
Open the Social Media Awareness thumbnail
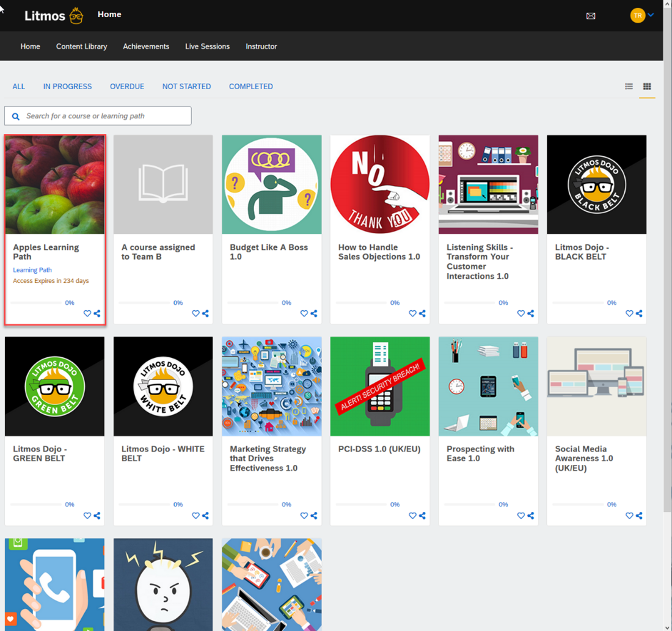[597, 386]
